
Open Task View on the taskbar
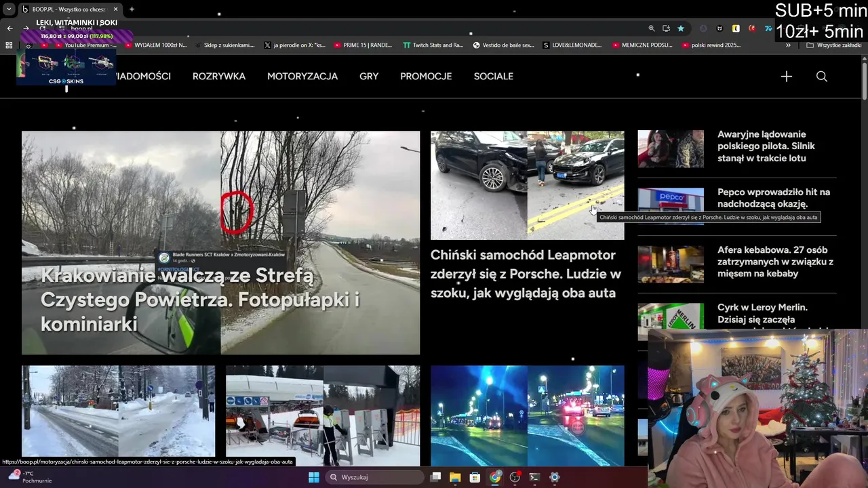click(x=435, y=477)
